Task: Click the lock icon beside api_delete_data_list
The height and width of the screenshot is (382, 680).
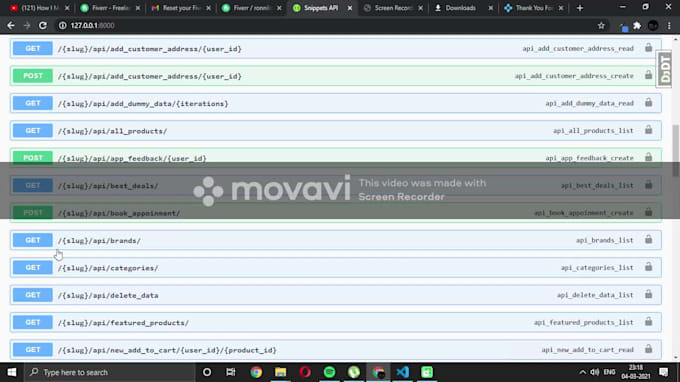Action: tap(648, 294)
